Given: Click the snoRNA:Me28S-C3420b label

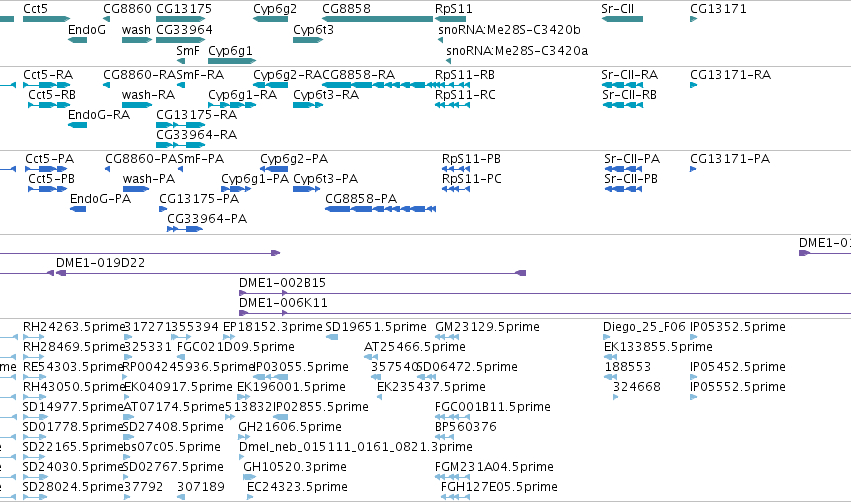Looking at the screenshot, I should coord(509,30).
